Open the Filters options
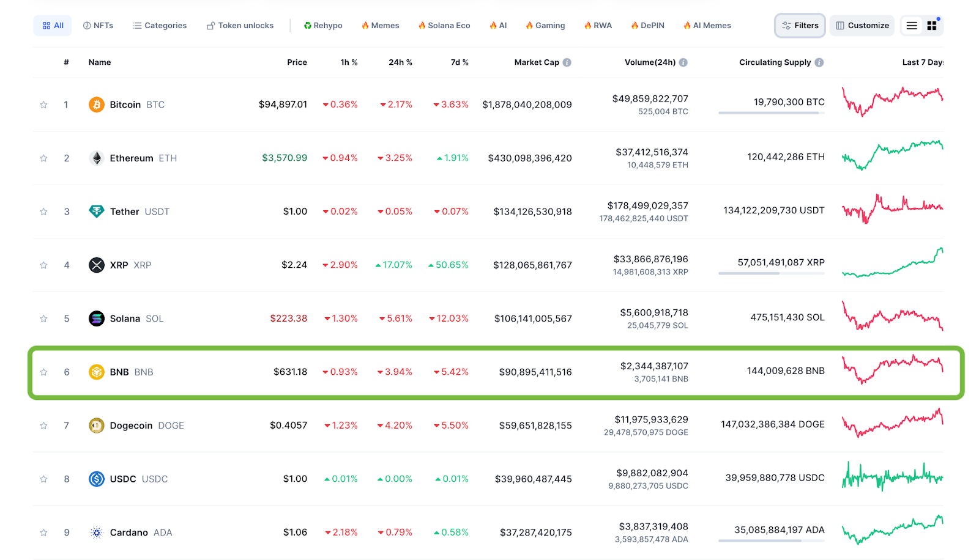Viewport: 979px width, 560px height. click(x=800, y=26)
